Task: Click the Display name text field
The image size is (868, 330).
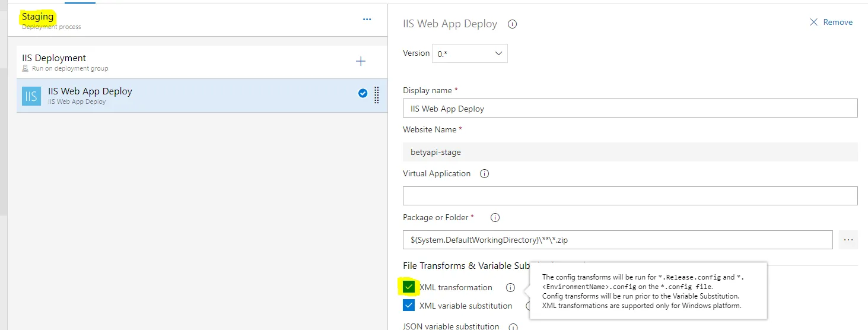Action: [629, 109]
